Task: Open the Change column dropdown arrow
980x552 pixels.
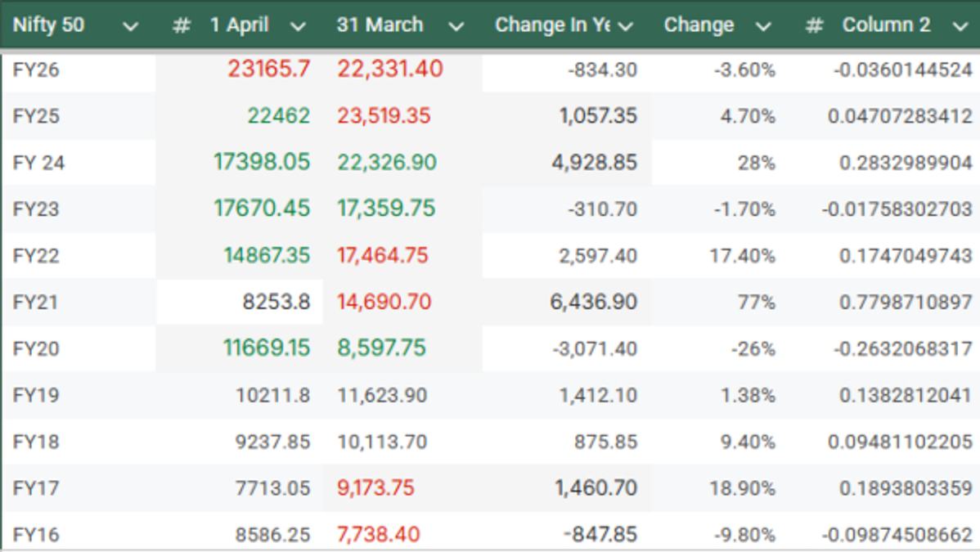Action: point(763,26)
